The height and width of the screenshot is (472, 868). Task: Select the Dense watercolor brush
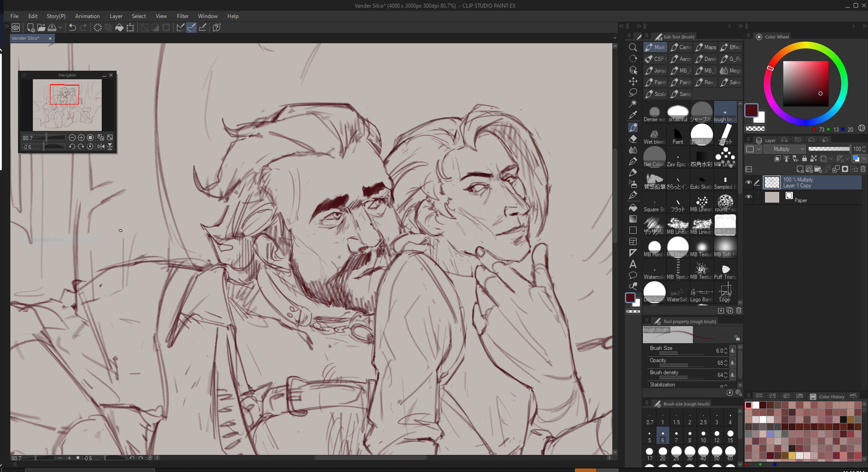[x=654, y=112]
